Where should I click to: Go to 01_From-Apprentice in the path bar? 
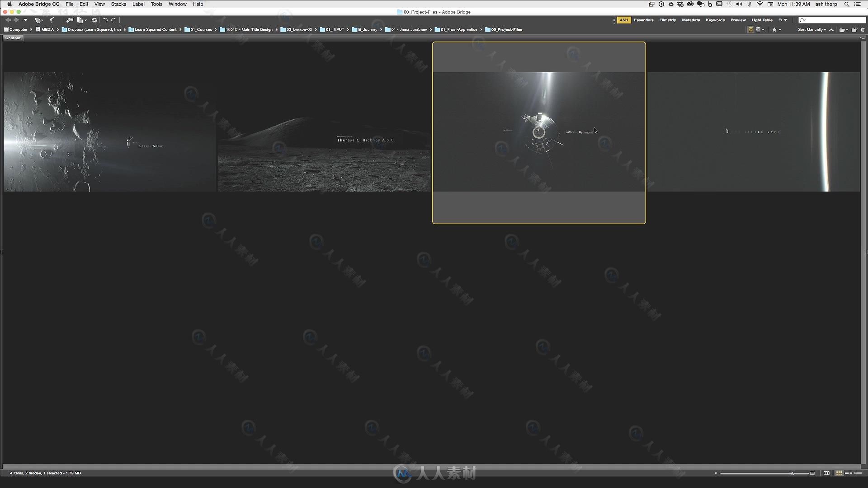pyautogui.click(x=456, y=29)
